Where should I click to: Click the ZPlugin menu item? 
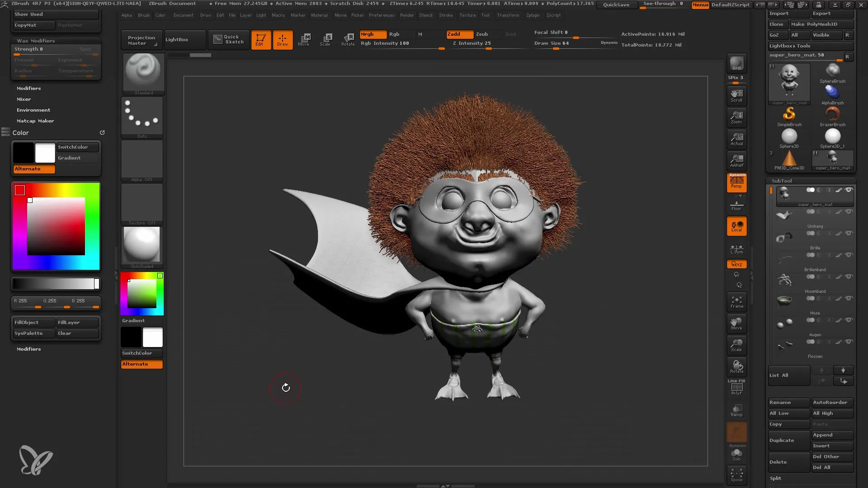532,15
